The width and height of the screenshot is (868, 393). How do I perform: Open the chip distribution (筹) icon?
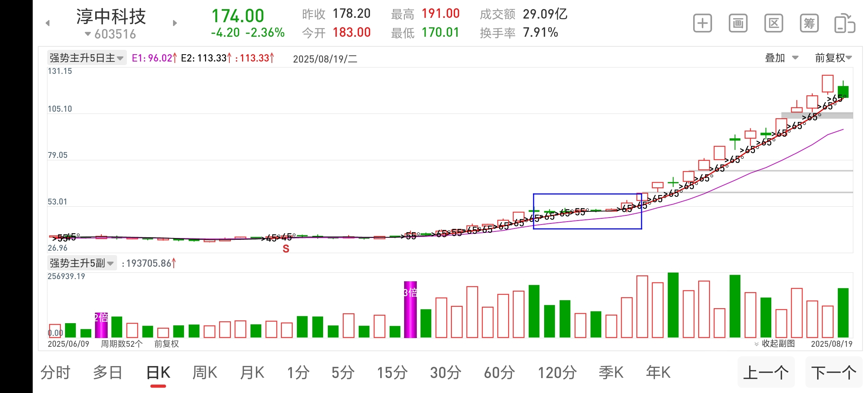click(x=809, y=24)
